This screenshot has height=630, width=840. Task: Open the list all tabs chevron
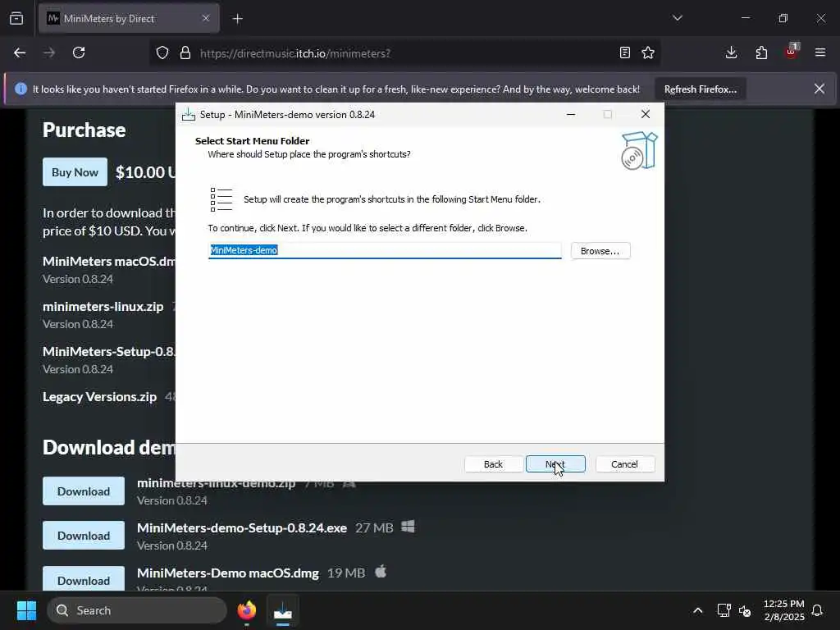(x=678, y=18)
